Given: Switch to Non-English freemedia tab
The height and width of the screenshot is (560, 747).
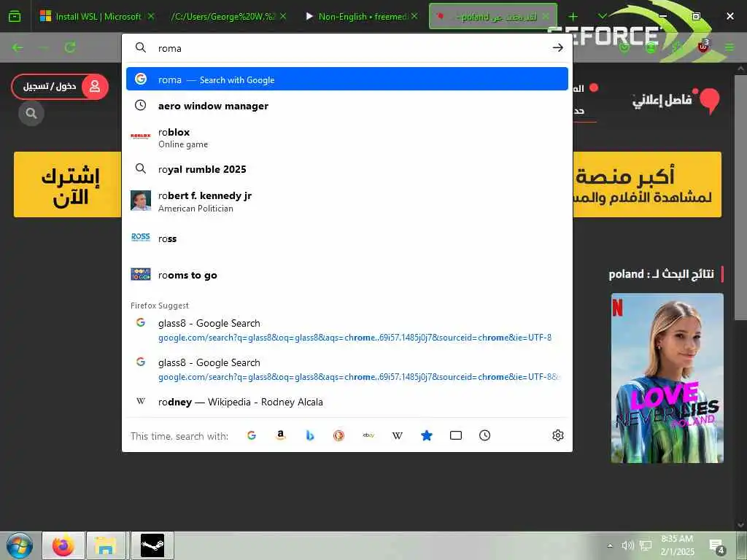Looking at the screenshot, I should pos(362,17).
